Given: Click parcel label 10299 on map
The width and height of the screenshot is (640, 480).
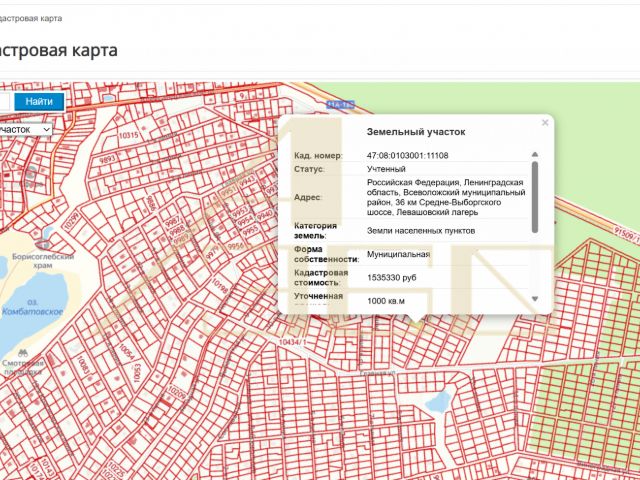Looking at the screenshot, I should tap(72, 220).
